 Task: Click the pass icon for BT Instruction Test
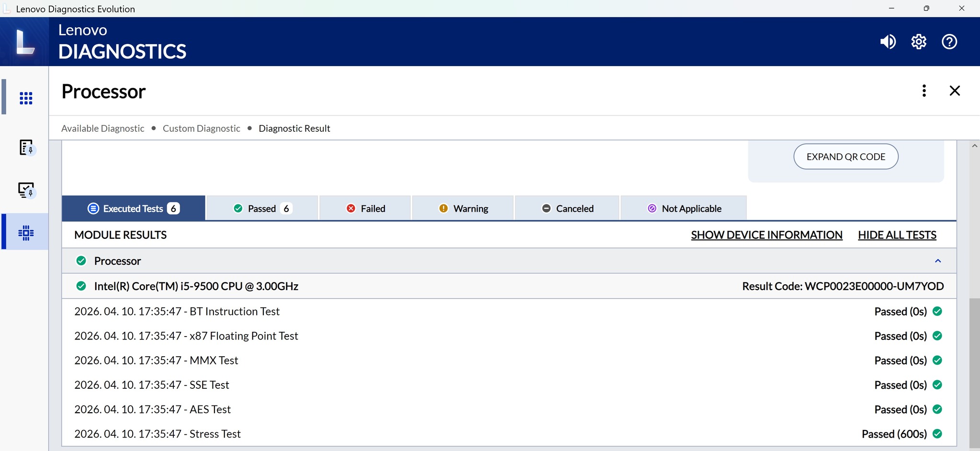[x=937, y=311]
